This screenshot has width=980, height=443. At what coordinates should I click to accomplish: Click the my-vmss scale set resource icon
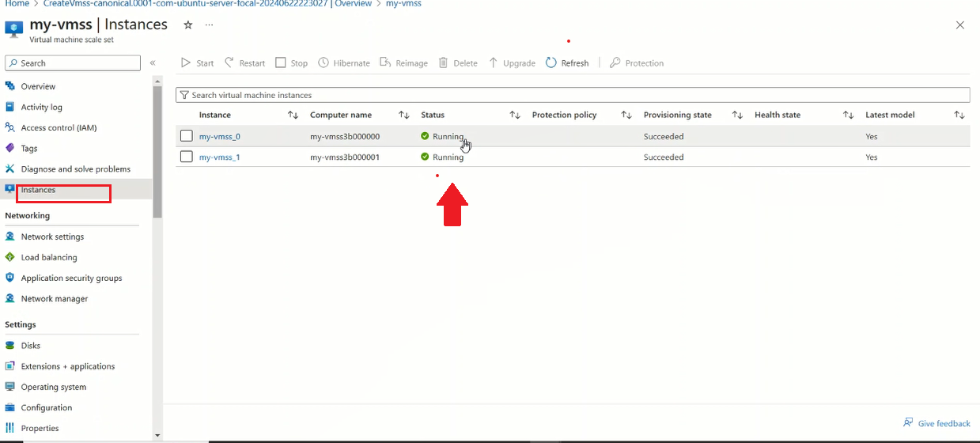14,29
